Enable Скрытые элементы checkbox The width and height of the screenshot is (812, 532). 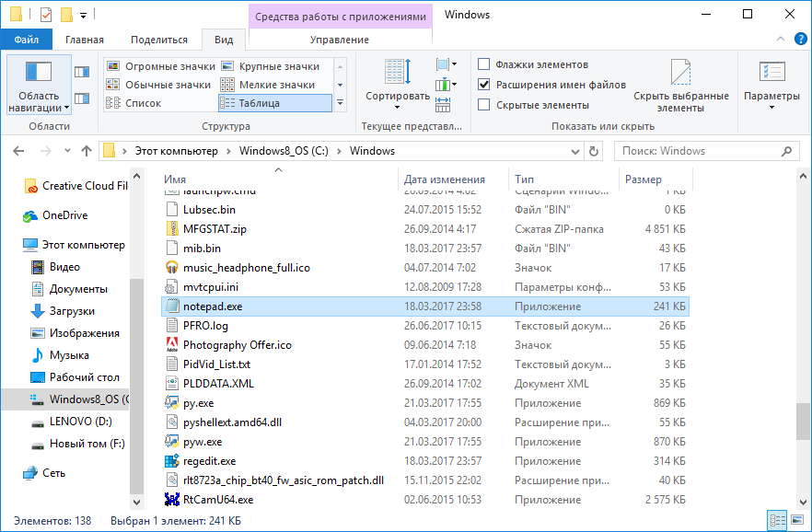(483, 105)
